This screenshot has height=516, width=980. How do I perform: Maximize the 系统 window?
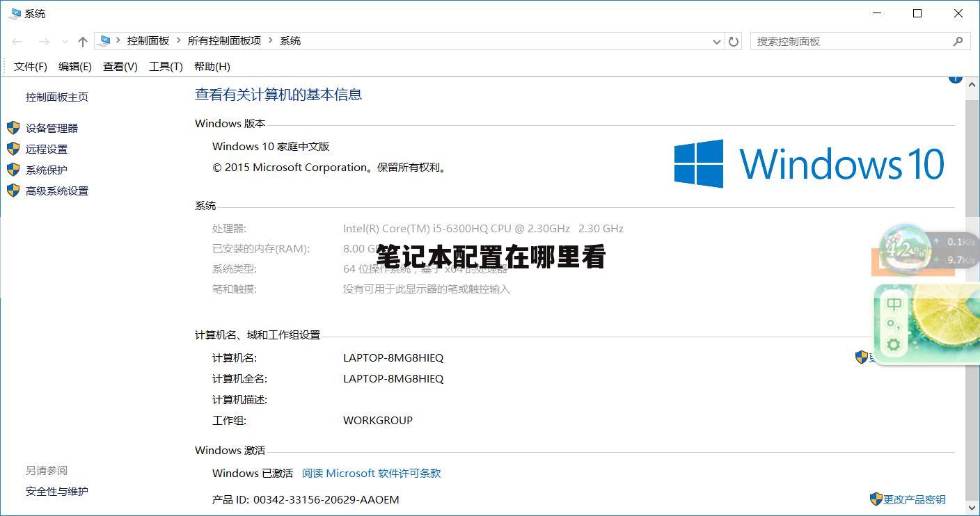click(x=917, y=13)
